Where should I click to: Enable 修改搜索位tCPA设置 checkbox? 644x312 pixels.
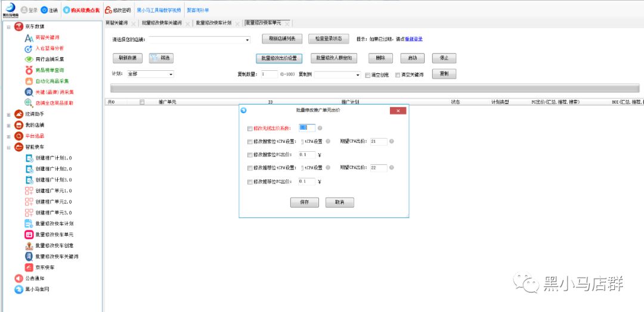point(250,142)
